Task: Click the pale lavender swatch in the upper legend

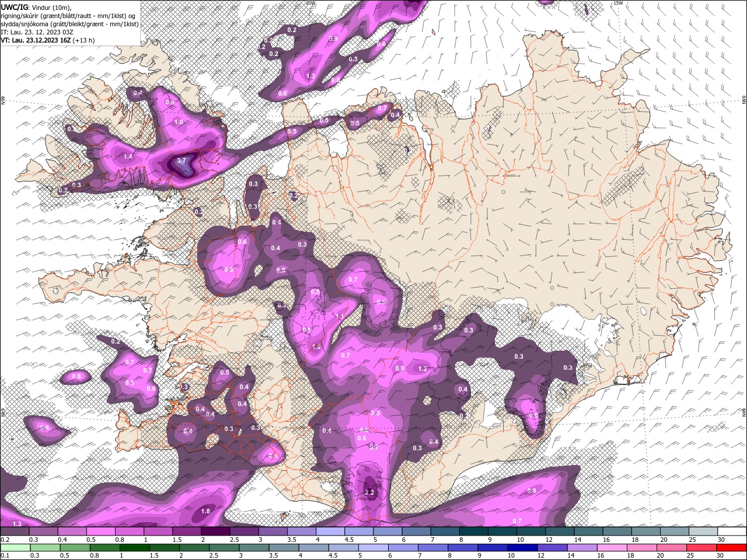Action: coord(330,531)
